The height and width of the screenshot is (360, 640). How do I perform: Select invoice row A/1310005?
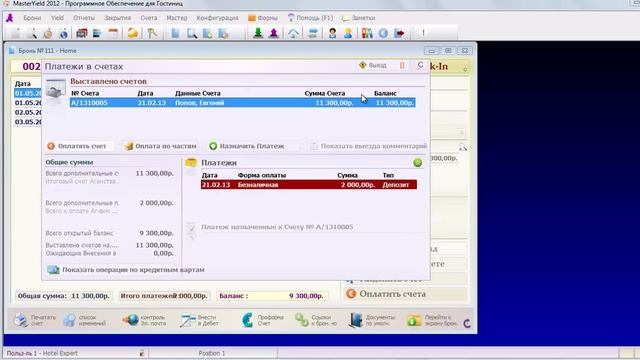pos(243,102)
